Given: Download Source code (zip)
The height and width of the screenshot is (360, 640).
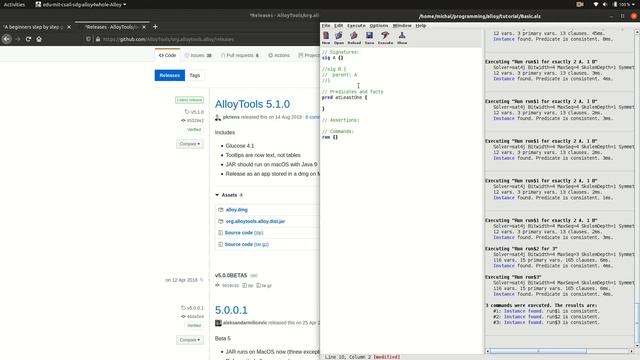Looking at the screenshot, I should click(x=244, y=233).
